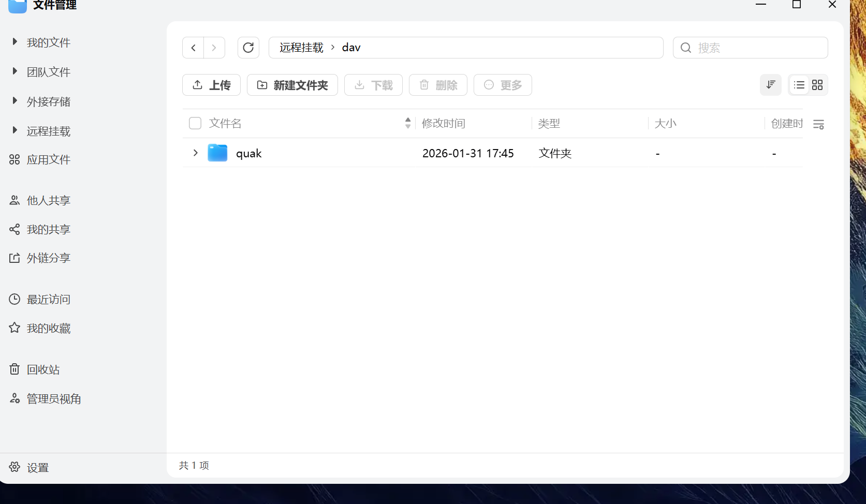Open the 管理员视角 menu item

53,398
